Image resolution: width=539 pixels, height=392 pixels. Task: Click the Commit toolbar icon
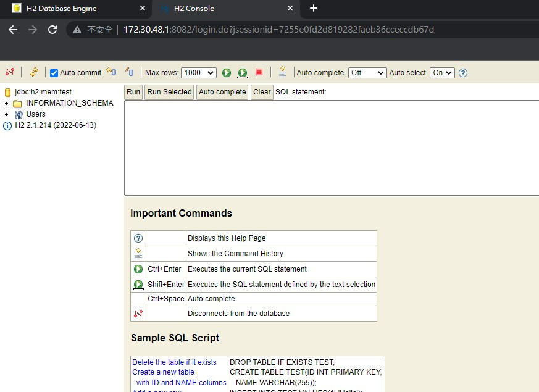(129, 72)
